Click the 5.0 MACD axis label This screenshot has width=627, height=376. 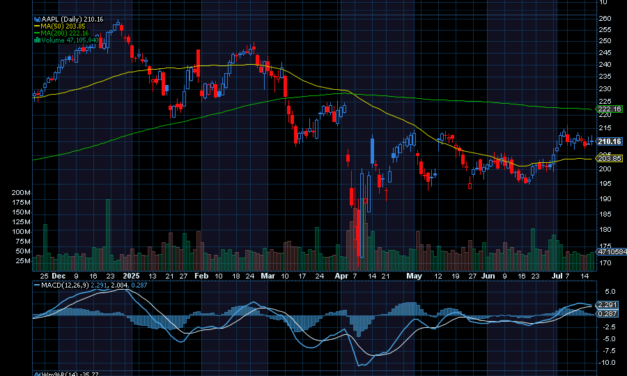pyautogui.click(x=610, y=292)
